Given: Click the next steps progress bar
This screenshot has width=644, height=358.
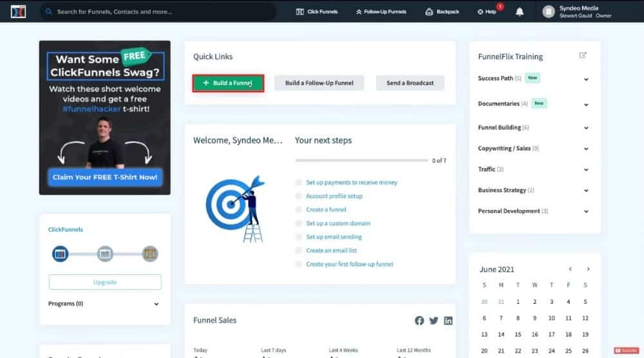Looking at the screenshot, I should coord(361,160).
